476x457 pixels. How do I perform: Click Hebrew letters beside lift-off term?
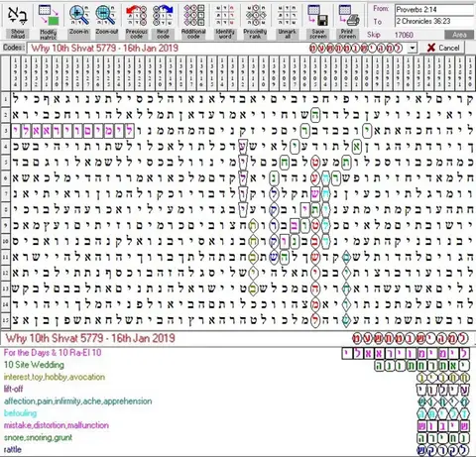pos(443,390)
